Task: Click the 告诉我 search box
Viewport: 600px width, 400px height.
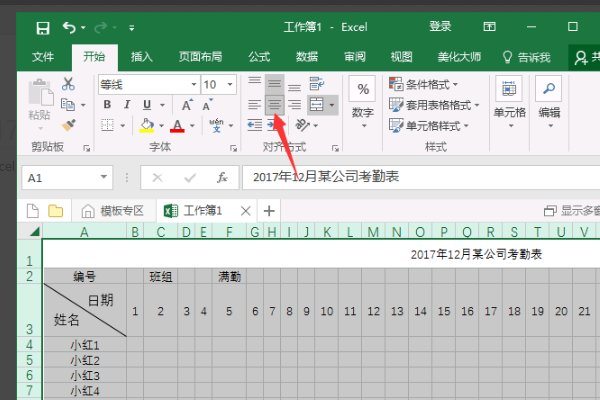Action: pos(527,57)
